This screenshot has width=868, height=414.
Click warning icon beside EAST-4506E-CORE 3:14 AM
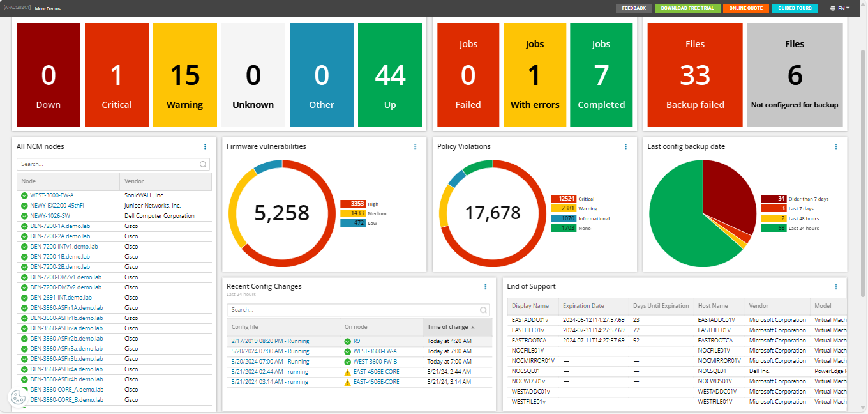pyautogui.click(x=348, y=382)
